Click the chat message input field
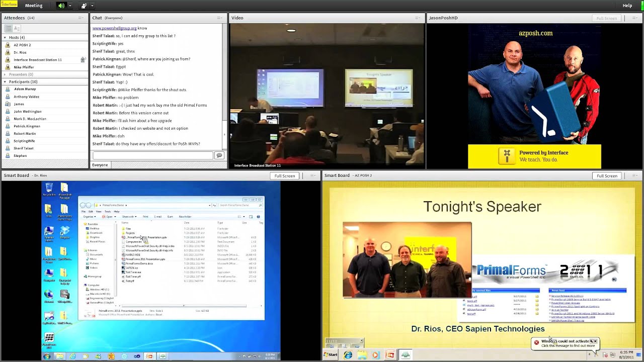 (153, 156)
